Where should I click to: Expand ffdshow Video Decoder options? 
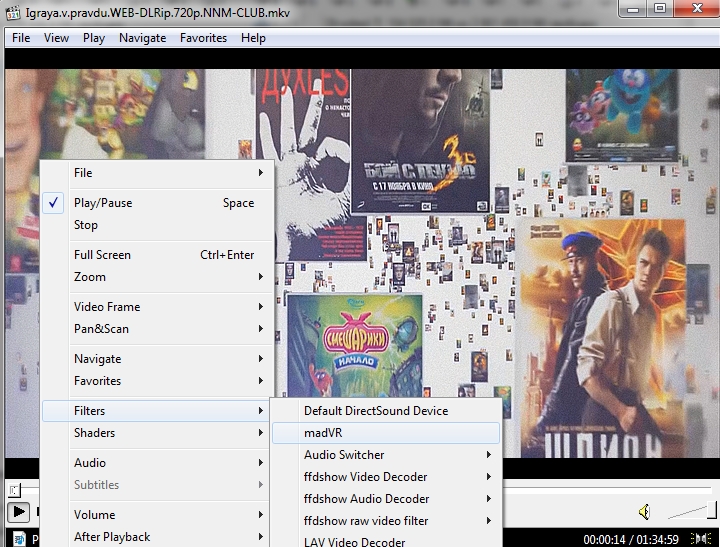click(365, 477)
